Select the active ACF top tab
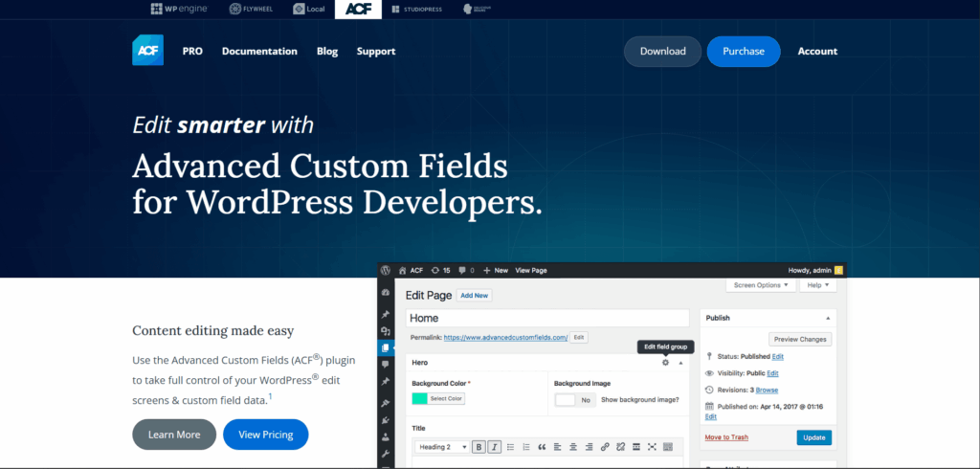This screenshot has width=980, height=469. tap(358, 9)
